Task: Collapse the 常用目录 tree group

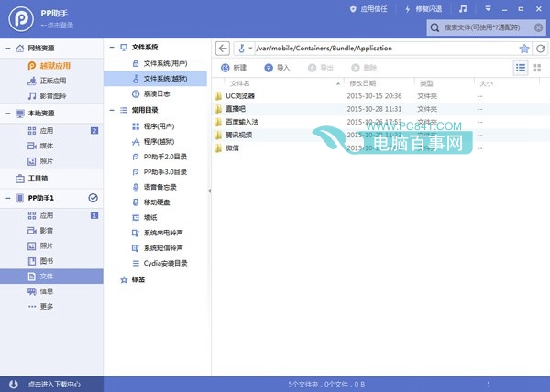Action: click(x=112, y=109)
